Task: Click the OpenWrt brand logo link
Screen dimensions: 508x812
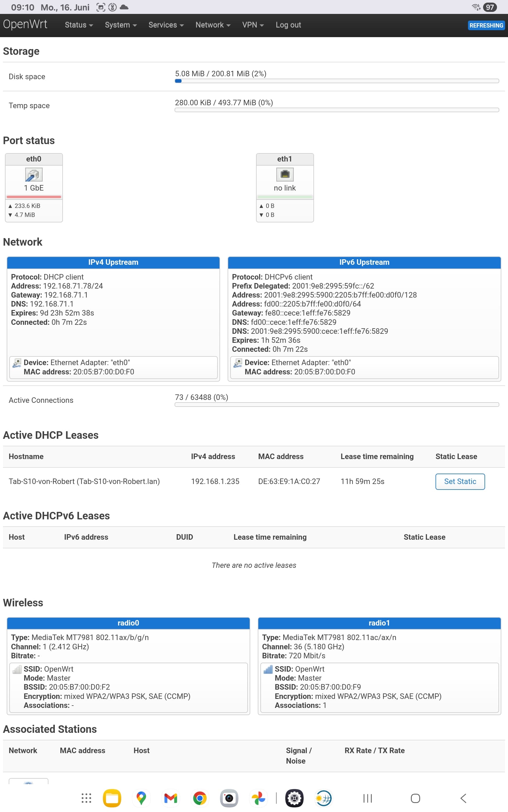Action: [25, 25]
